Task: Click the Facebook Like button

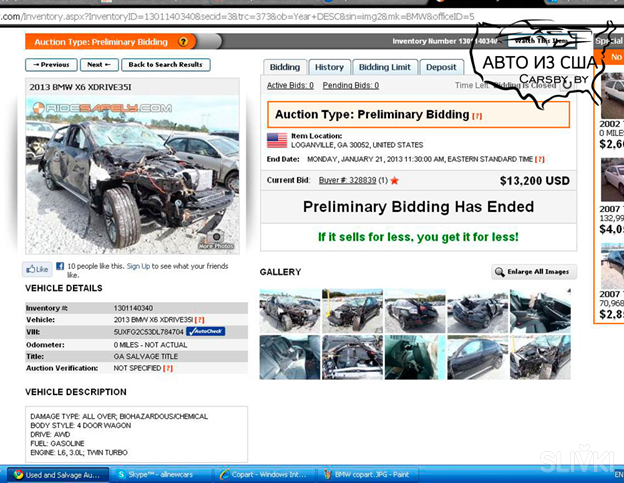Action: click(37, 269)
